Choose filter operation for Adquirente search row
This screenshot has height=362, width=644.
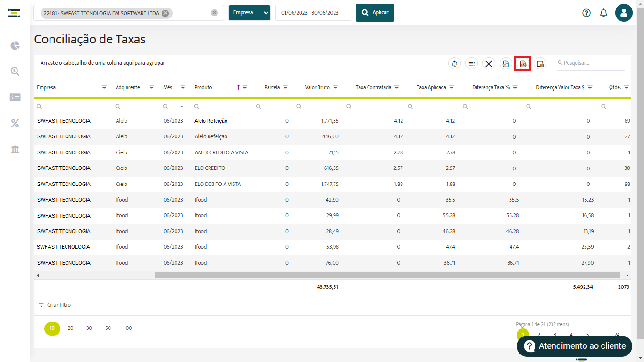pyautogui.click(x=118, y=107)
